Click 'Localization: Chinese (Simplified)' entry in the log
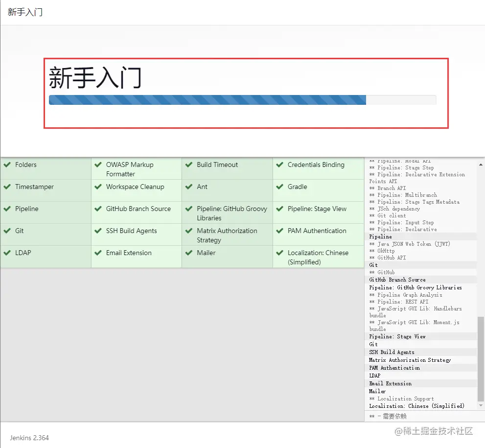This screenshot has width=485, height=448. tap(416, 406)
